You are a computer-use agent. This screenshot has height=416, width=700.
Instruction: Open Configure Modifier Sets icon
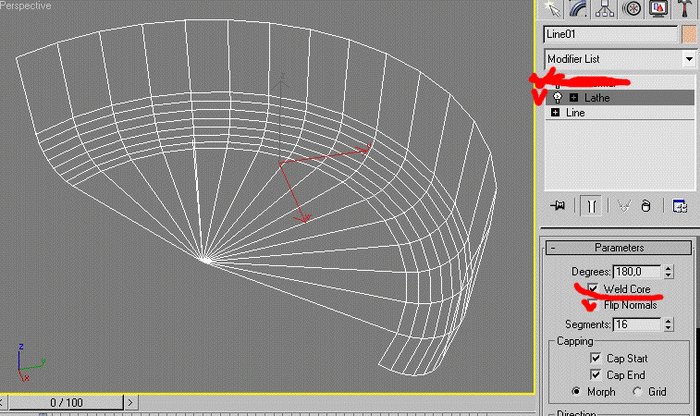(680, 206)
